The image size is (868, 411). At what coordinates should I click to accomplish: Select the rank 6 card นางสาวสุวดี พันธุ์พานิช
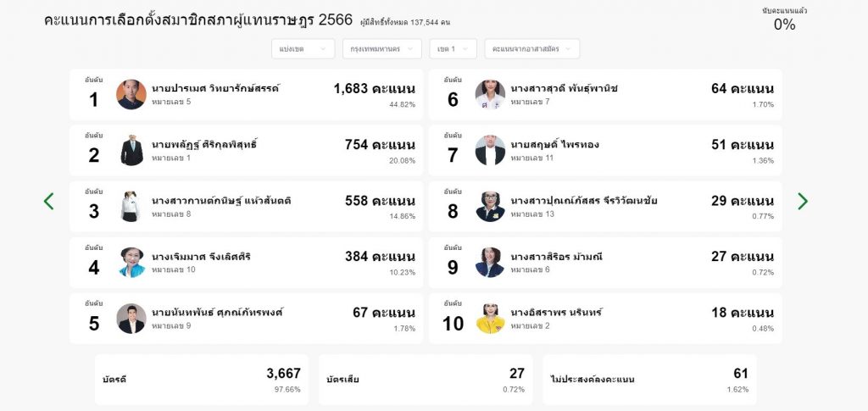[x=605, y=95]
